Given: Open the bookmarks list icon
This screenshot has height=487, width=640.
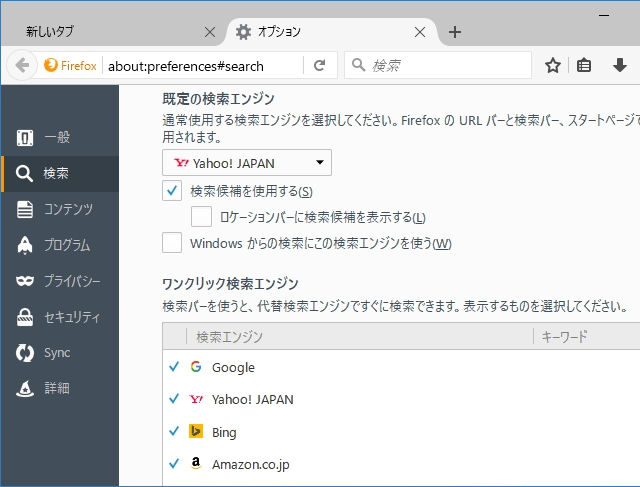Looking at the screenshot, I should point(584,65).
